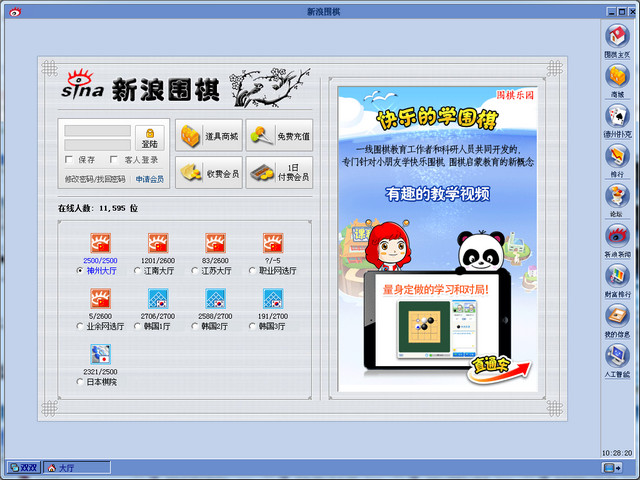640x480 pixels.
Task: Click the 日本棋院 Japan hall icon
Action: [100, 354]
